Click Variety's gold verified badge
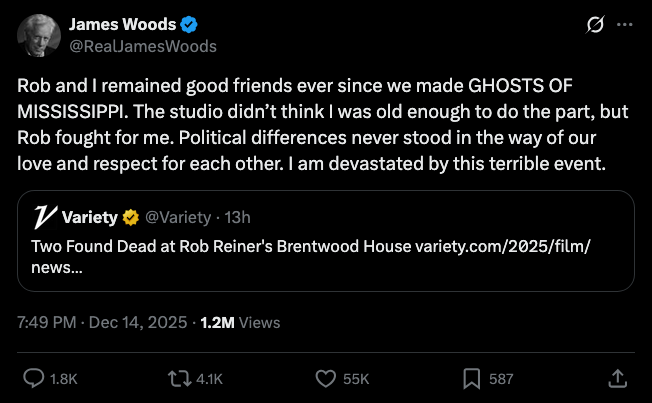652x403 pixels. pyautogui.click(x=130, y=217)
